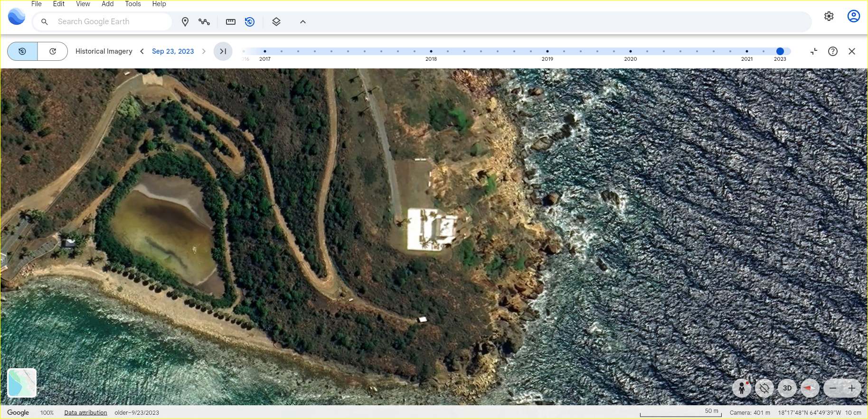868x419 pixels.
Task: Switch to 3D view
Action: click(x=787, y=388)
